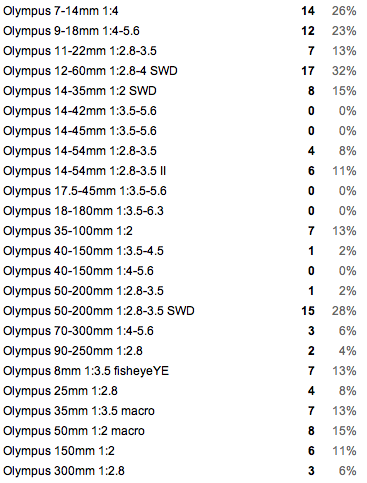
Task: Click the Olympus 18-180mm 1:3.5-6.3 label
Action: coord(83,211)
